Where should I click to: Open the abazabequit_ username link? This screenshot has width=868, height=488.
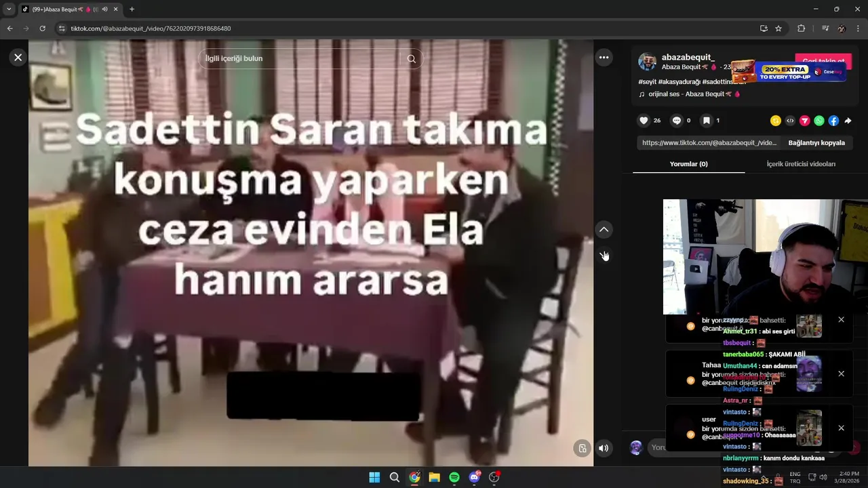click(x=688, y=58)
